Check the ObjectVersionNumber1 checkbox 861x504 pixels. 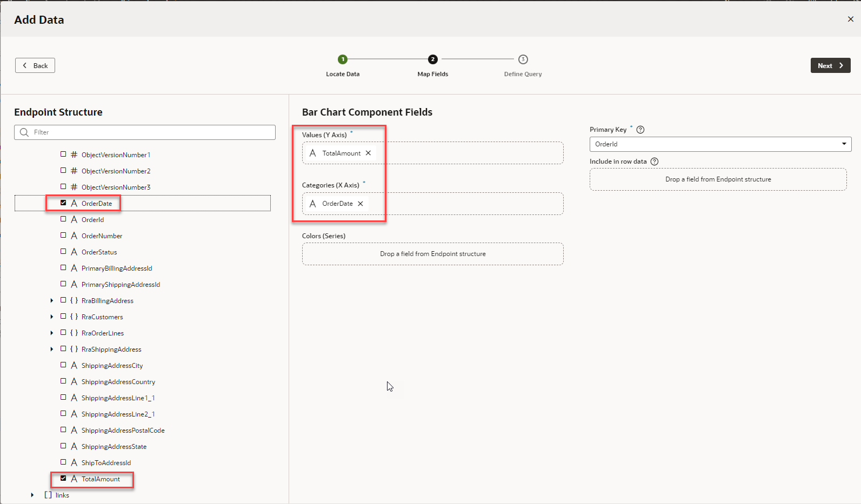tap(63, 154)
